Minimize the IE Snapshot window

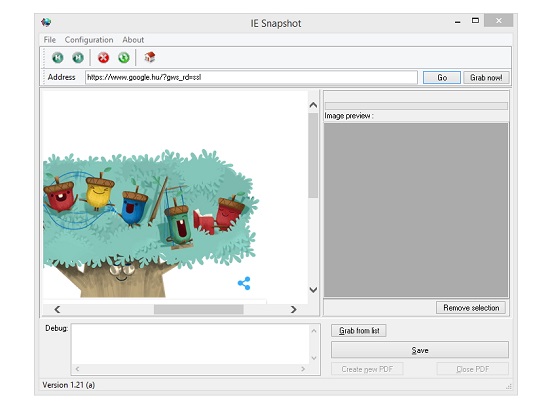[x=457, y=21]
